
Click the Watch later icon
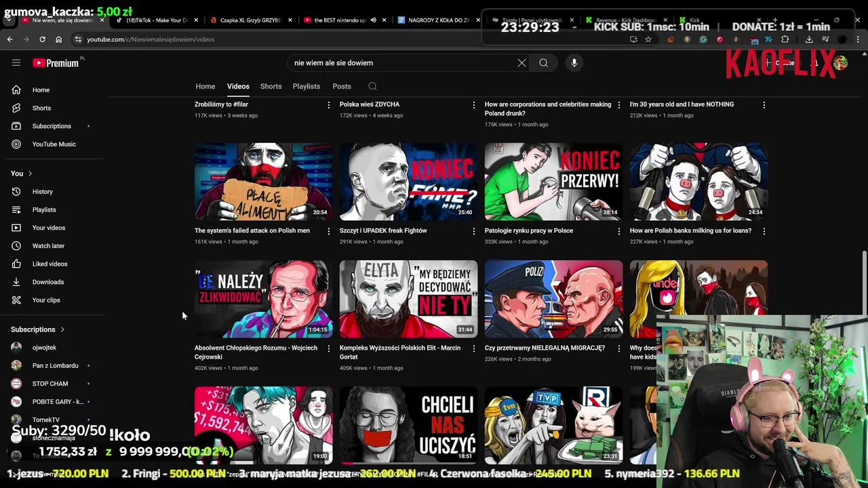pyautogui.click(x=16, y=246)
